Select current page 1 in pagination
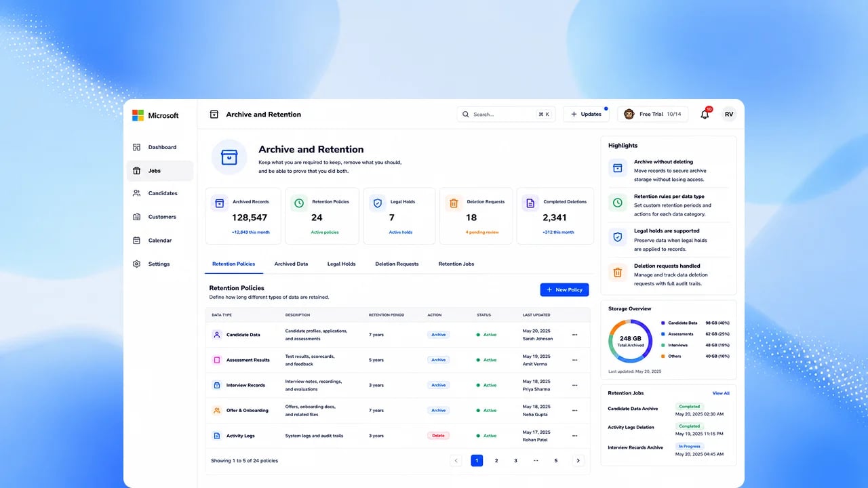 [x=477, y=461]
